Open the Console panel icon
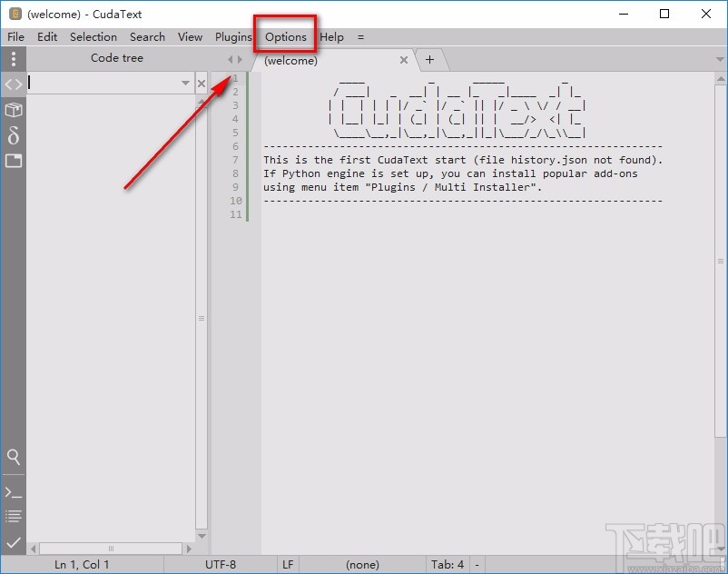 pos(14,492)
